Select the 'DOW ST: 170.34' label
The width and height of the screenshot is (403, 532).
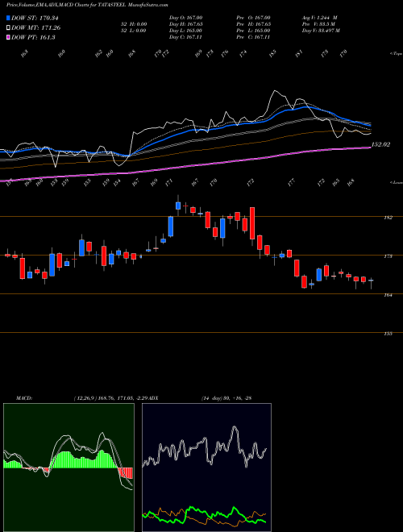click(35, 18)
